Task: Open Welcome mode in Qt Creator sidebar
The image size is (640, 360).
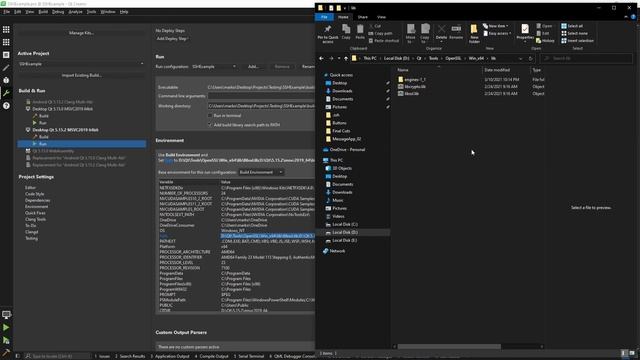Action: point(6,29)
